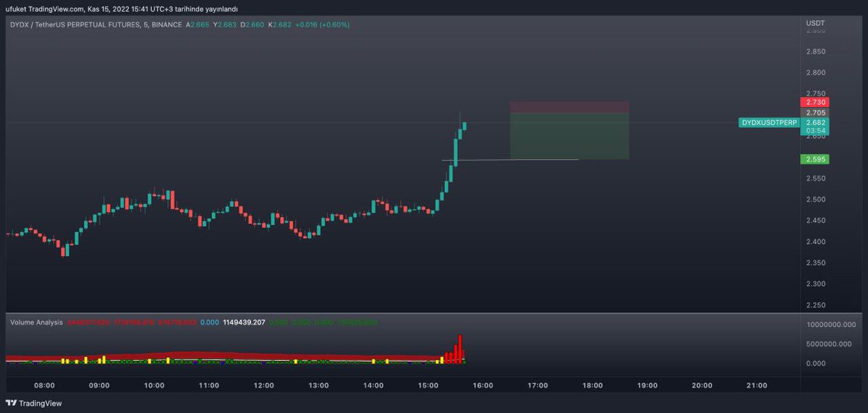Click the change text +0.016 (+0.60%)
The image size is (868, 413).
pos(323,25)
